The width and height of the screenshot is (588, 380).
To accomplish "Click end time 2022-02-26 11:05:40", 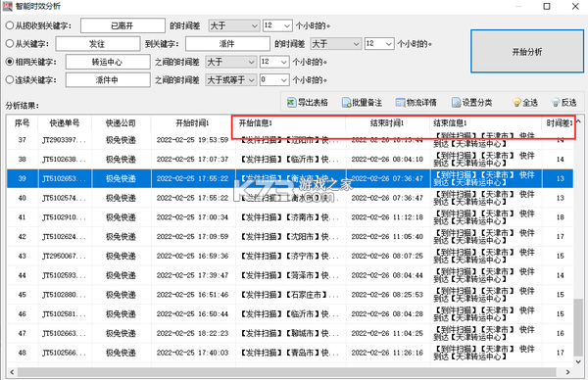I will pos(387,236).
